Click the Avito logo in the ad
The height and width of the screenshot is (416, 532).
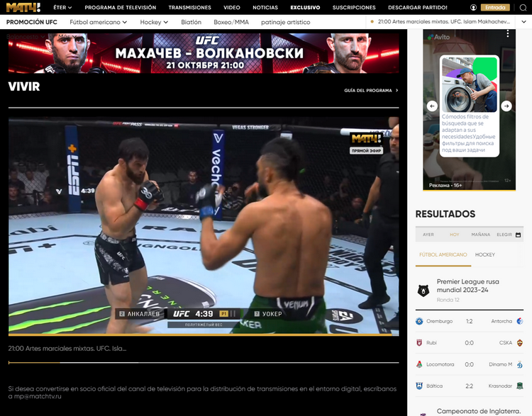click(x=438, y=37)
